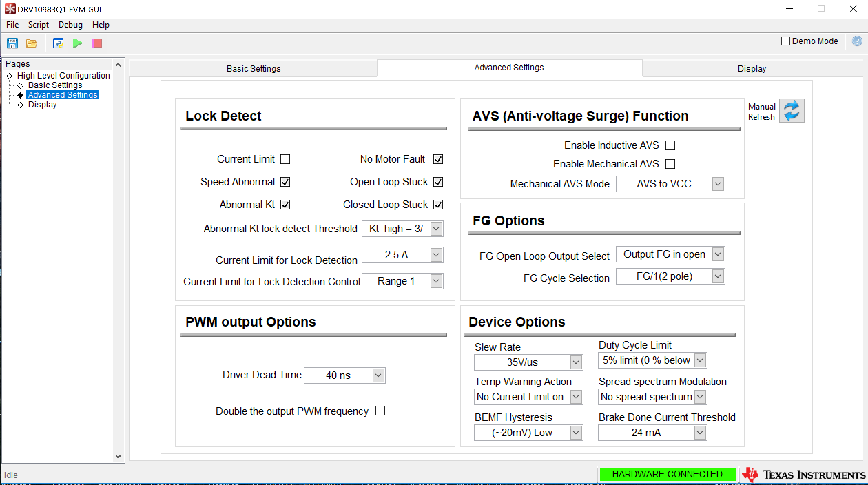Image resolution: width=868 pixels, height=485 pixels.
Task: Select the Advanced Settings tab
Action: click(509, 68)
